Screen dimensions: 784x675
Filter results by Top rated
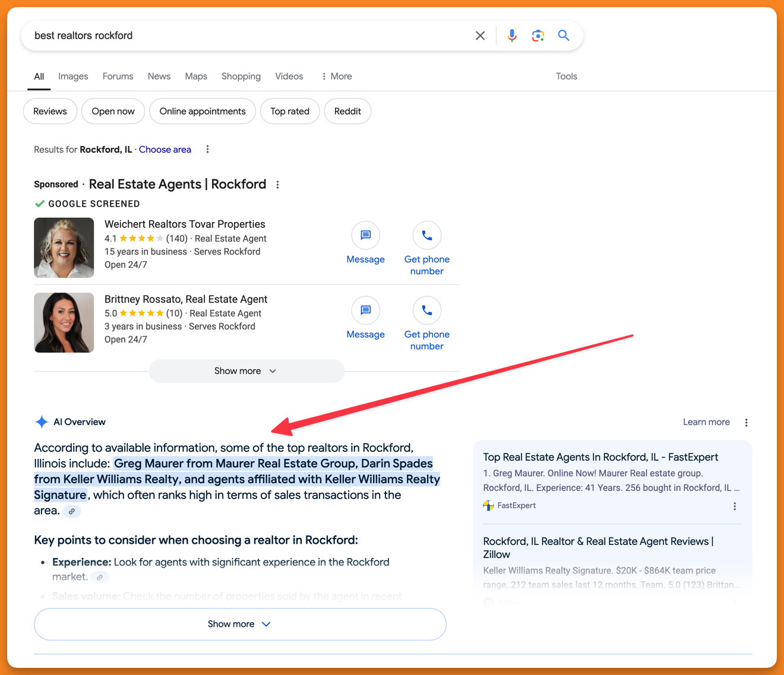pyautogui.click(x=290, y=111)
